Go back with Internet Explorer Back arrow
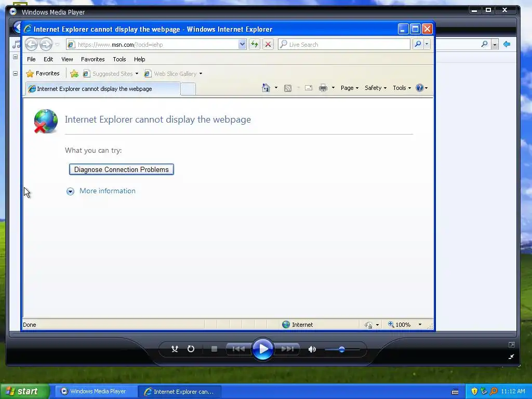 tap(31, 44)
